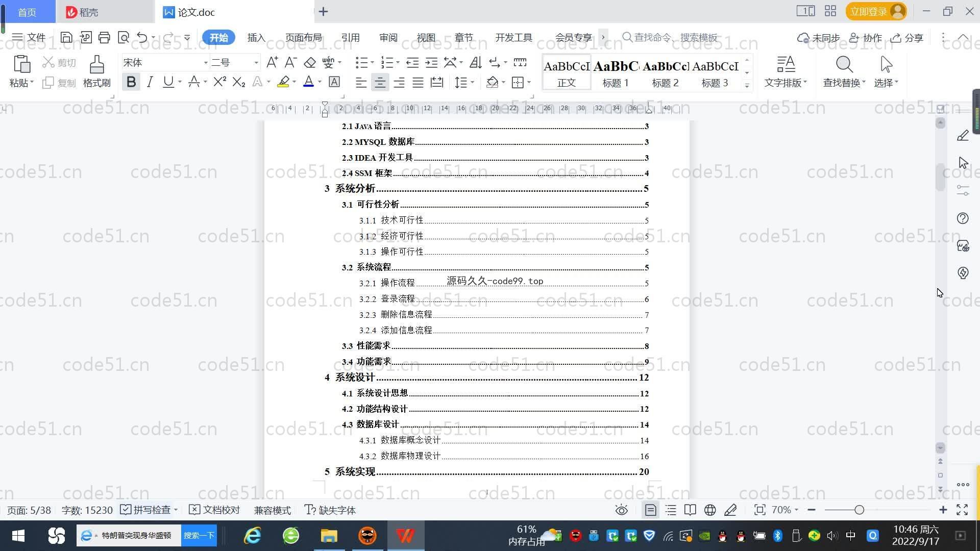Toggle italic formatting
Image resolution: width=980 pixels, height=551 pixels.
tap(150, 82)
